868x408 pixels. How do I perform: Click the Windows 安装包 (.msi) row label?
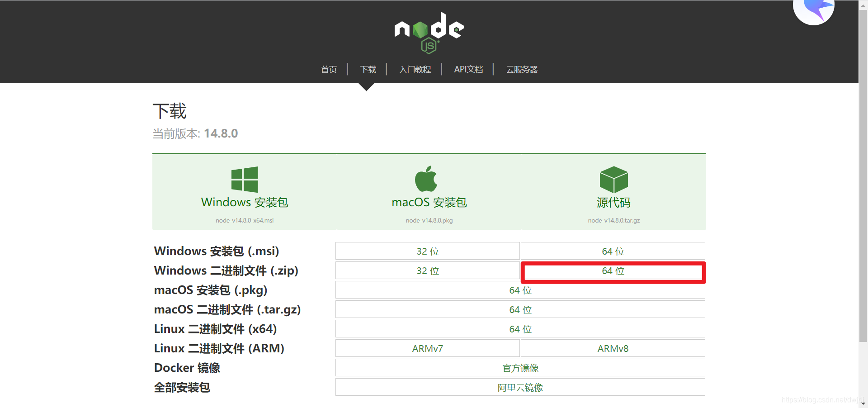pos(217,251)
